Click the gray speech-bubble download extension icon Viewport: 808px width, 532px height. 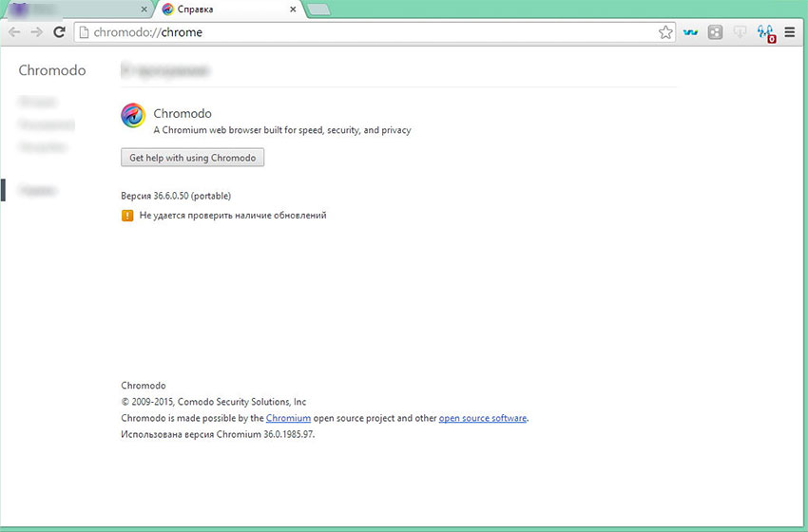pyautogui.click(x=741, y=32)
